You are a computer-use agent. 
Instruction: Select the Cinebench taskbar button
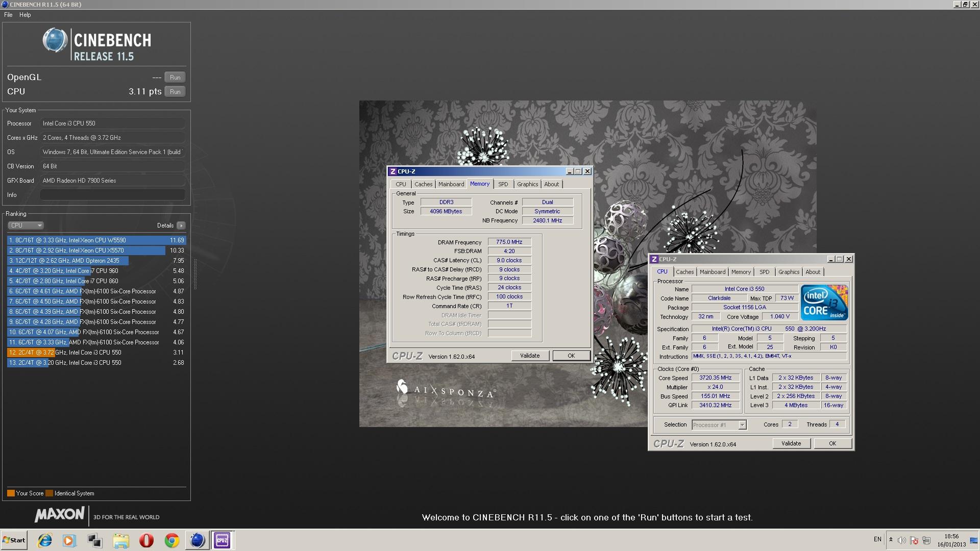[197, 540]
